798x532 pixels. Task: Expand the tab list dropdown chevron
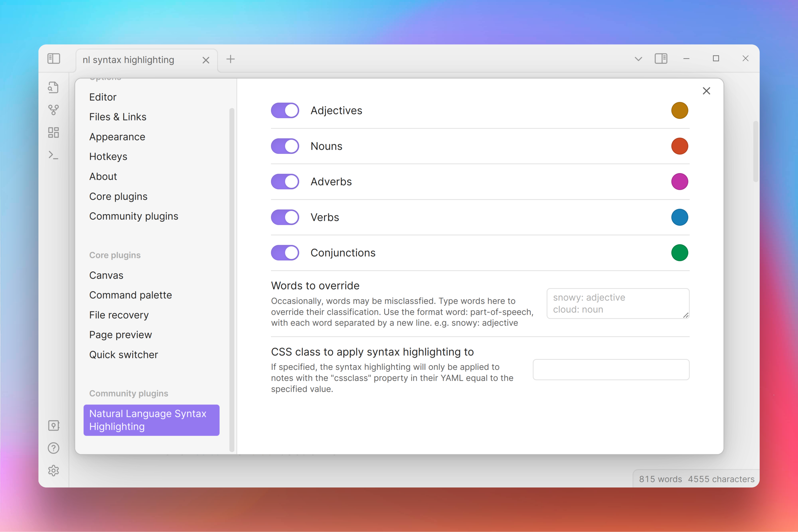pyautogui.click(x=638, y=59)
